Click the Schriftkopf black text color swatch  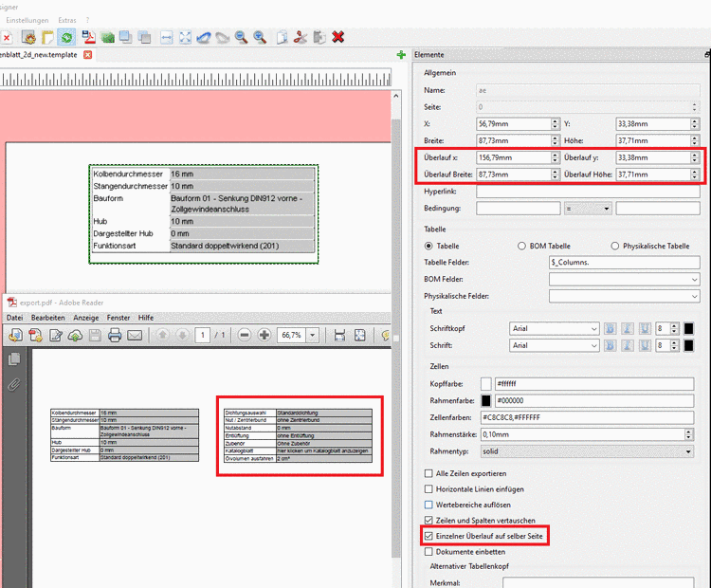[x=688, y=328]
